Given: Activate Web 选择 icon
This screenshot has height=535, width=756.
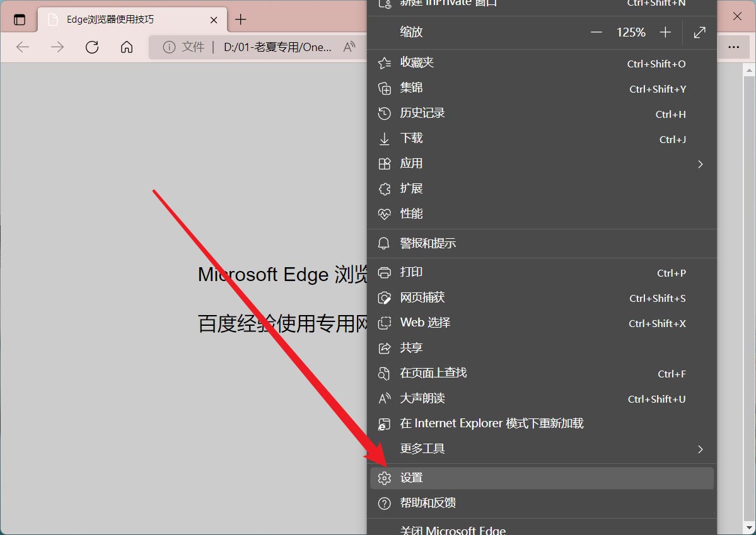Looking at the screenshot, I should 385,323.
